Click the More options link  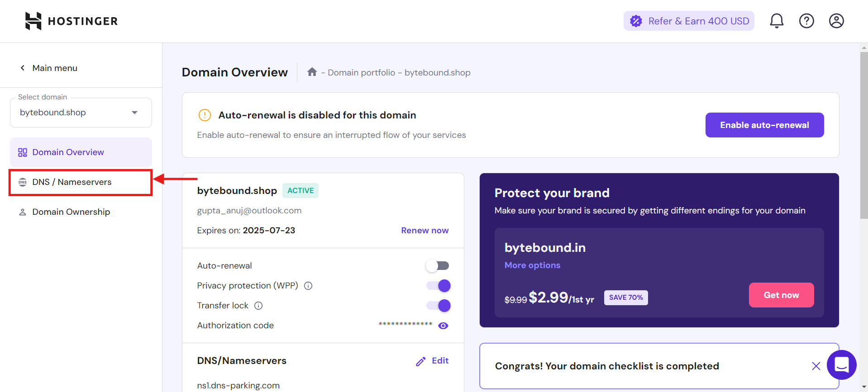click(532, 265)
